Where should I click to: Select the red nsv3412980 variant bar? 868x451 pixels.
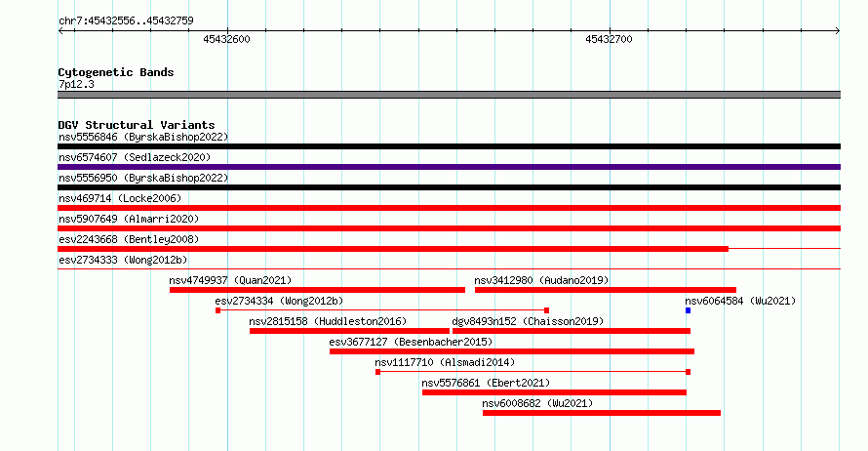coord(606,290)
